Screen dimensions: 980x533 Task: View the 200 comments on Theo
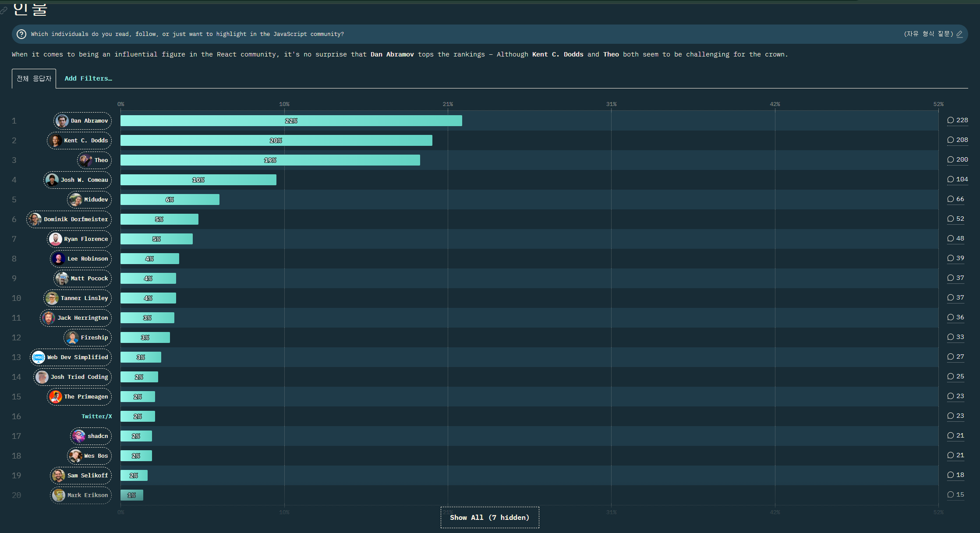[x=957, y=160]
